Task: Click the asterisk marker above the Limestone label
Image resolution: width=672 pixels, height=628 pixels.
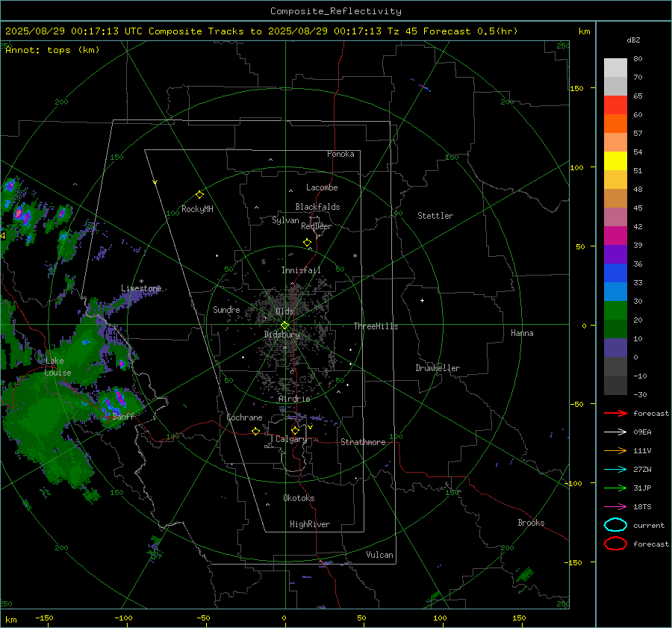Action: [x=141, y=282]
